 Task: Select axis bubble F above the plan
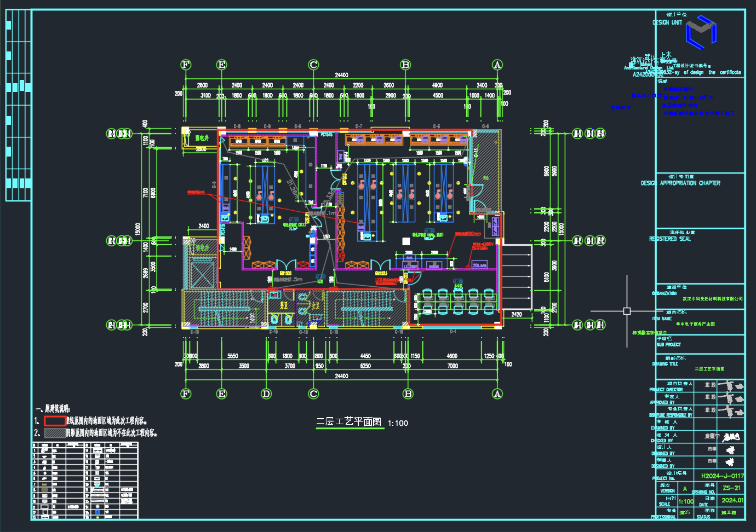click(x=186, y=65)
